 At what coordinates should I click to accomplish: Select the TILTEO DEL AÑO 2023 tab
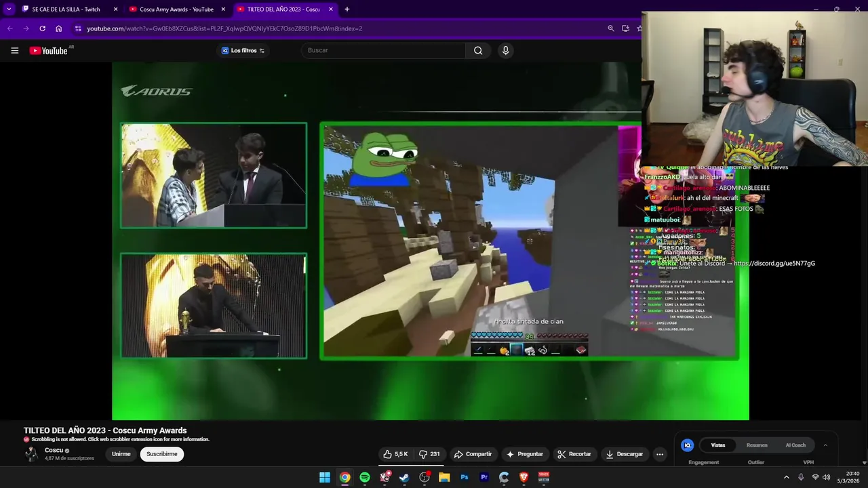pyautogui.click(x=285, y=9)
